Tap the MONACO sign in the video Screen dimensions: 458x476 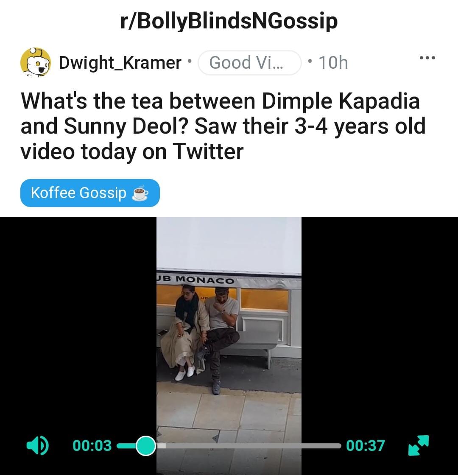(x=205, y=280)
